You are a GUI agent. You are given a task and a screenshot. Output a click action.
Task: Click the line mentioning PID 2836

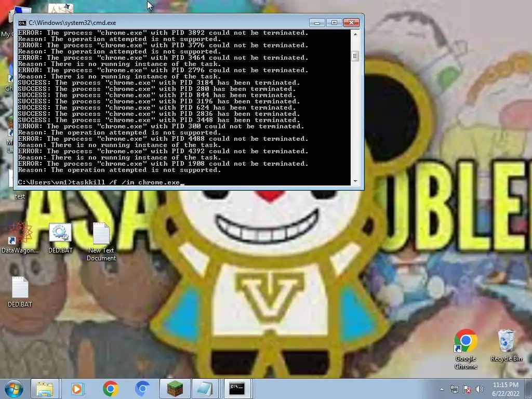(x=159, y=114)
